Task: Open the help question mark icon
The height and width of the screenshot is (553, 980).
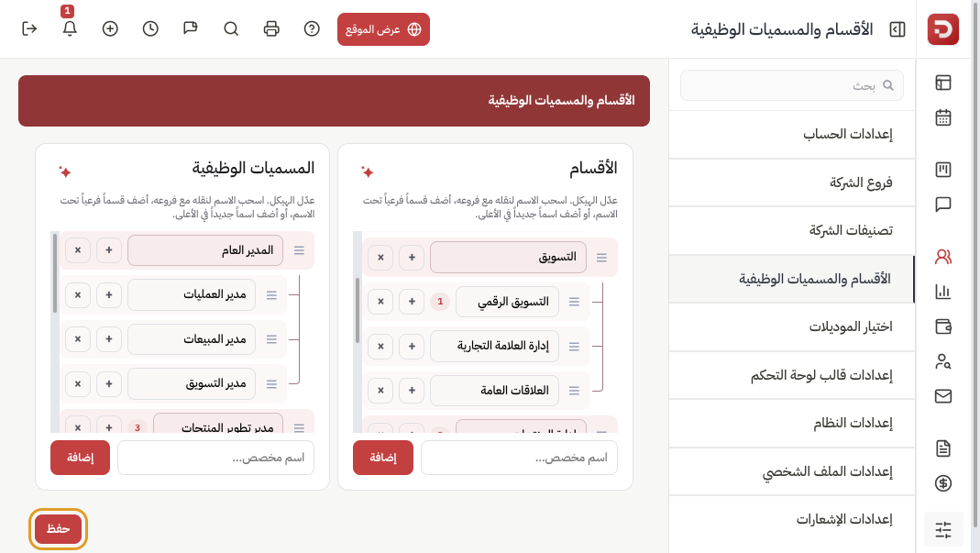Action: (312, 28)
